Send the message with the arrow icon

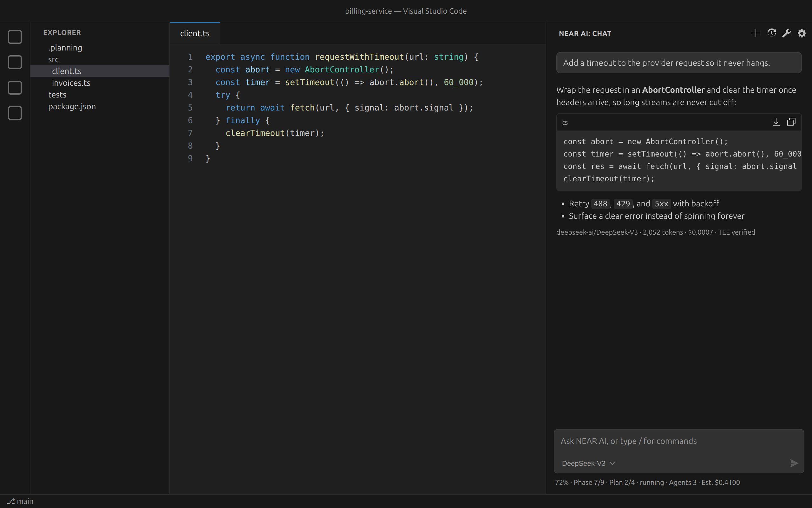point(794,463)
